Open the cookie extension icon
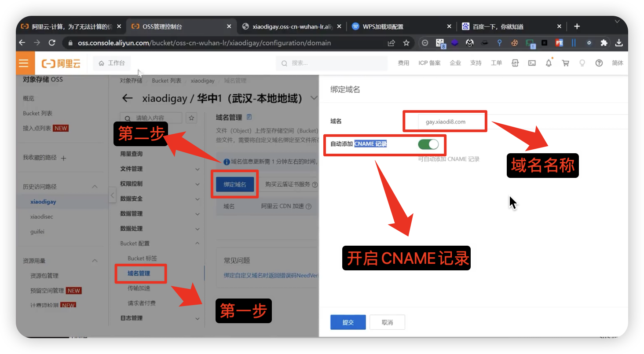The height and width of the screenshot is (354, 644). click(x=514, y=43)
